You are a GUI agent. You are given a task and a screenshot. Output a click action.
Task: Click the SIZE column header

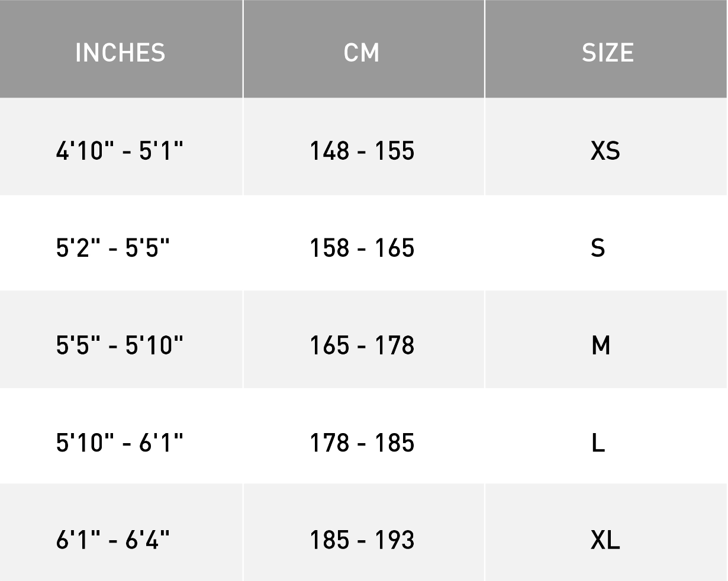[x=608, y=53]
